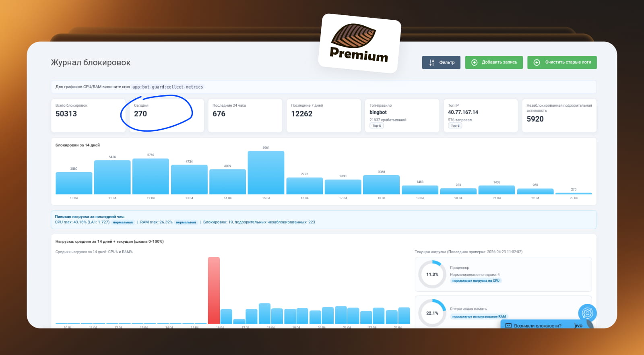
Task: Click the Всего блокировок 50313 card
Action: (88, 116)
